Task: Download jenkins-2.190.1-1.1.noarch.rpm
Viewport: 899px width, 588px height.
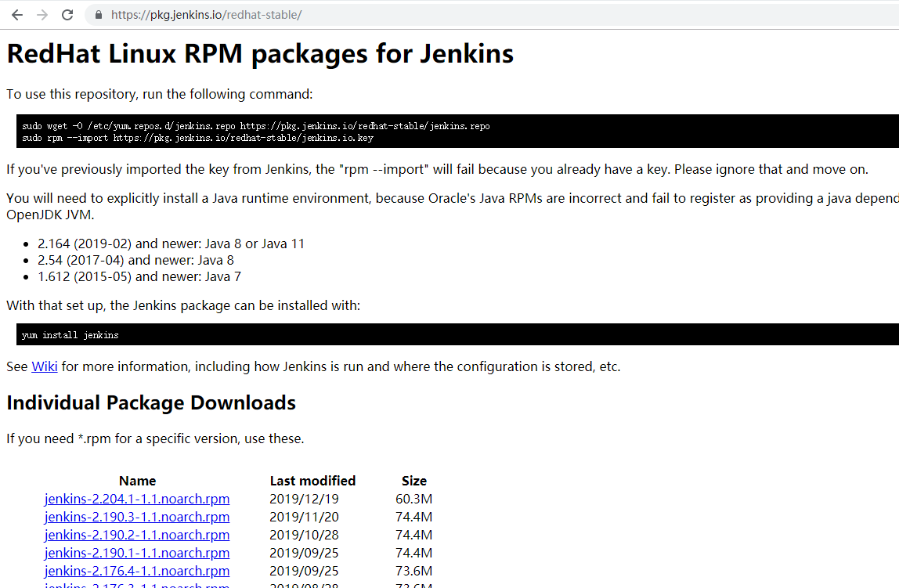Action: click(137, 553)
